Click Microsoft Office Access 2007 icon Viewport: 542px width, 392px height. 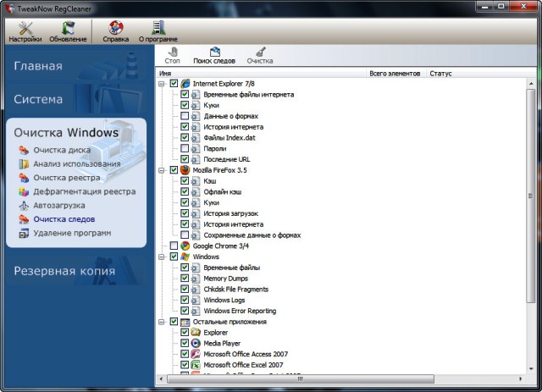[x=196, y=354]
